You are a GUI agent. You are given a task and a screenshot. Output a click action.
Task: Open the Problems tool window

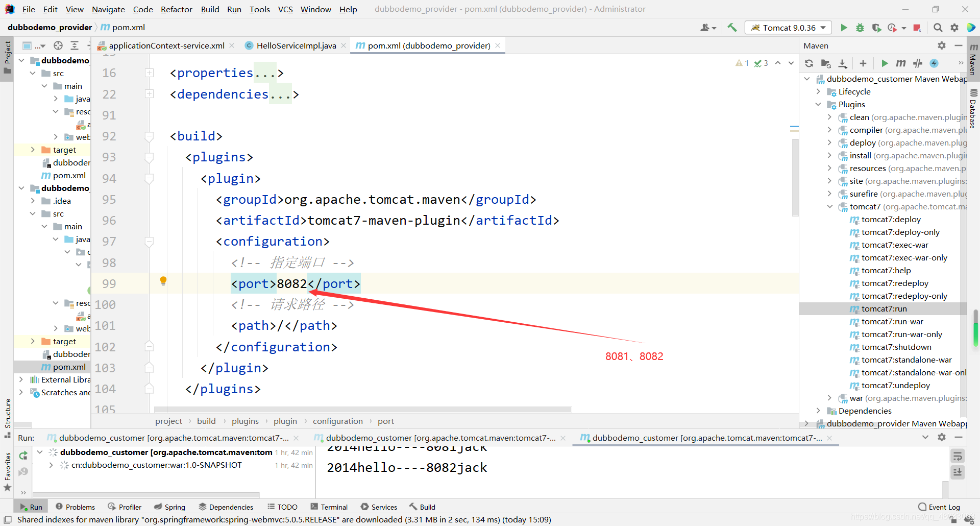coord(75,507)
